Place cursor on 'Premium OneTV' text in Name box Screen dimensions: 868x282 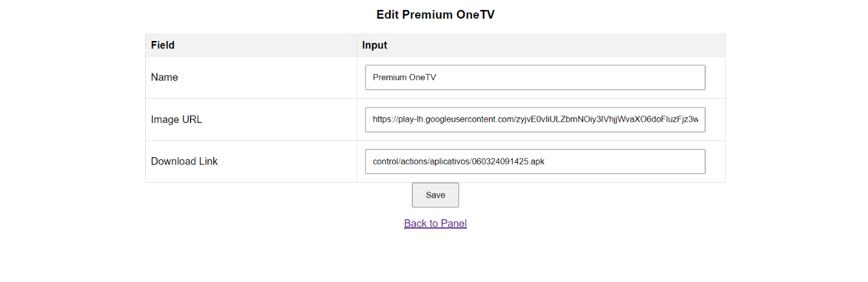(x=405, y=78)
